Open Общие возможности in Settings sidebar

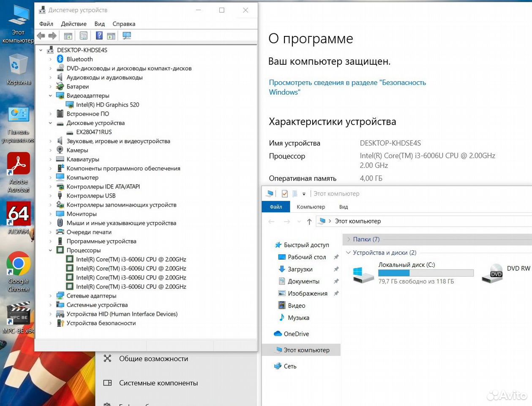(x=153, y=359)
